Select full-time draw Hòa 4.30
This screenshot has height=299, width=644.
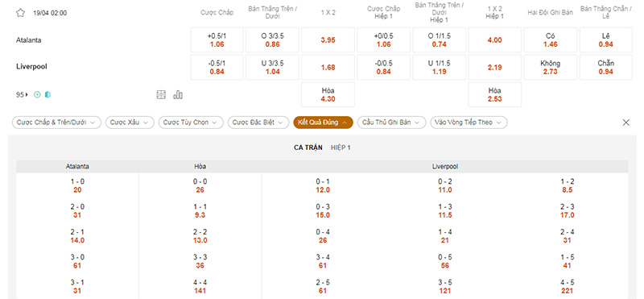tap(328, 94)
